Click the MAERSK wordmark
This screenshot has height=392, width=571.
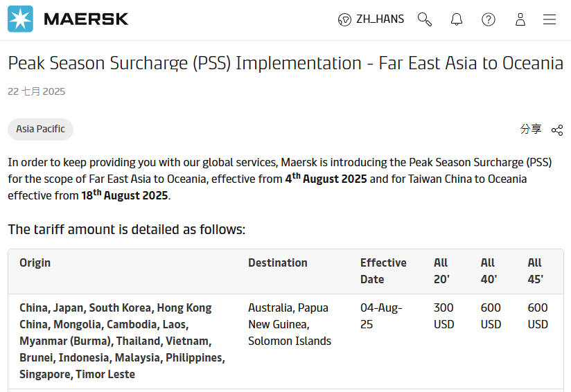(x=86, y=19)
